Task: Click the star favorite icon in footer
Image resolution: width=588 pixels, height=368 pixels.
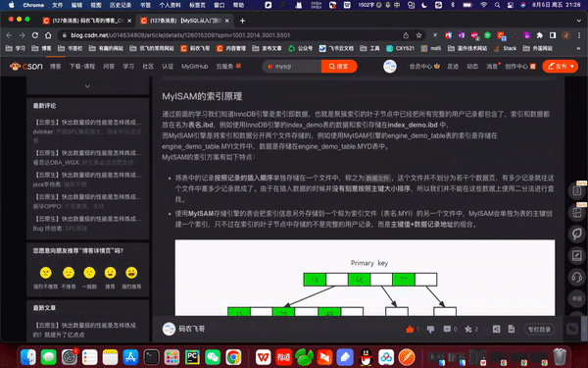Action: [468, 329]
